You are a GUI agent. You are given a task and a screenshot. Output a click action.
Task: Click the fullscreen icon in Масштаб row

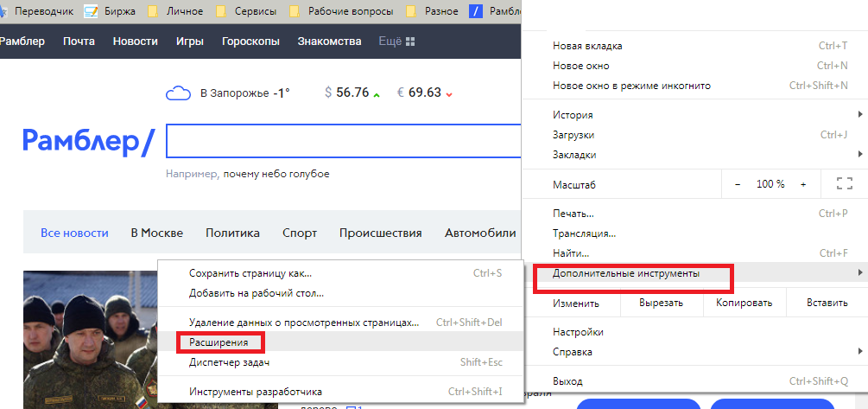tap(844, 184)
